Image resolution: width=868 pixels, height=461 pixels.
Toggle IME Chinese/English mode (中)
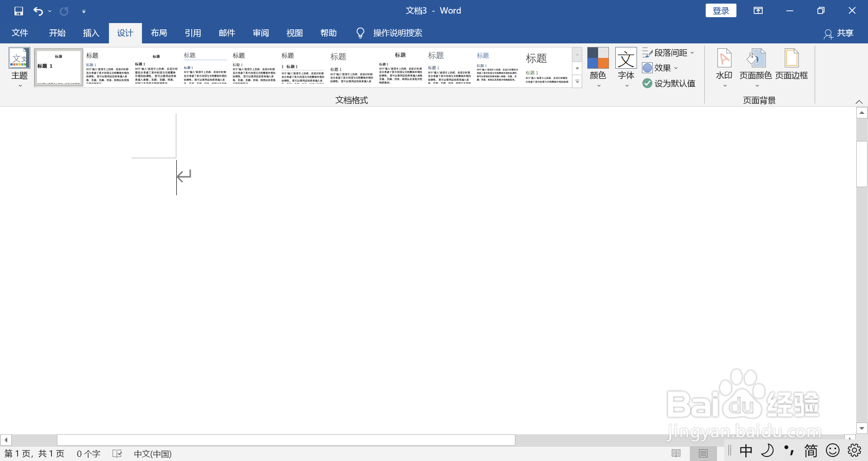(x=746, y=451)
